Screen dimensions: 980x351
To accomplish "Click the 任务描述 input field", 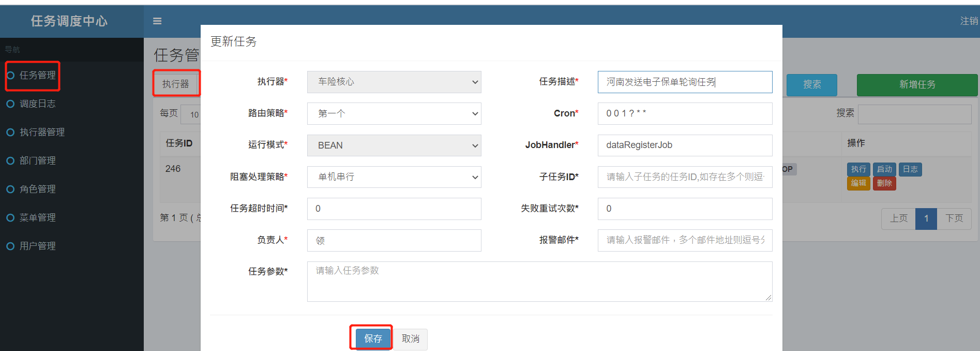I will pyautogui.click(x=685, y=82).
